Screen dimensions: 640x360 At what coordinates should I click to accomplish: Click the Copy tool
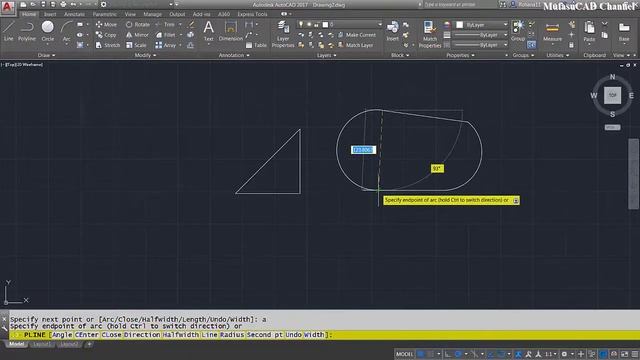pyautogui.click(x=106, y=35)
